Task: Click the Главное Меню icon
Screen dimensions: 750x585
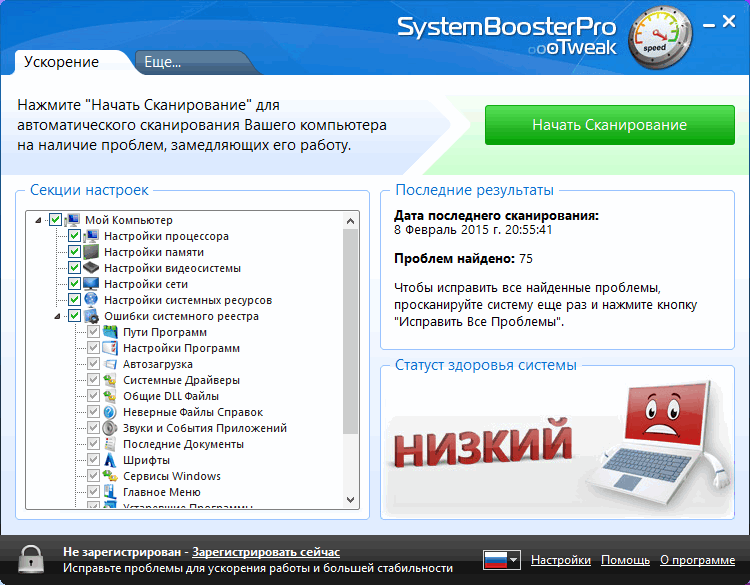Action: [110, 492]
